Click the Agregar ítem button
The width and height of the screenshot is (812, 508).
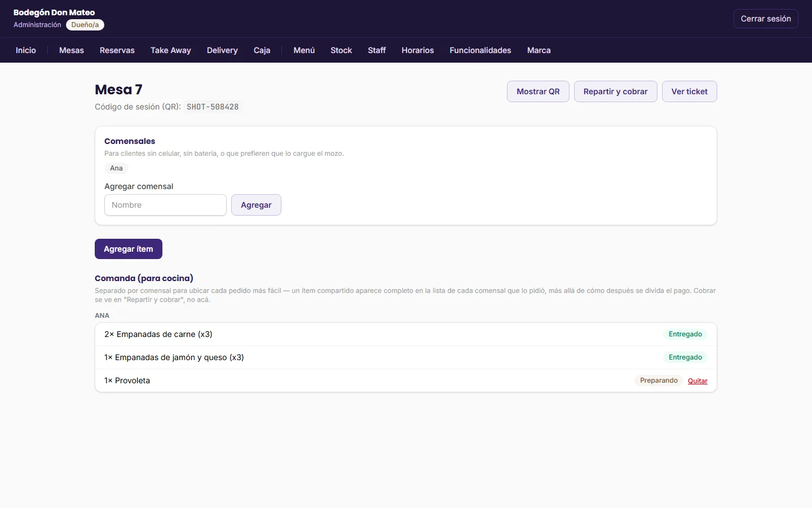coord(129,249)
